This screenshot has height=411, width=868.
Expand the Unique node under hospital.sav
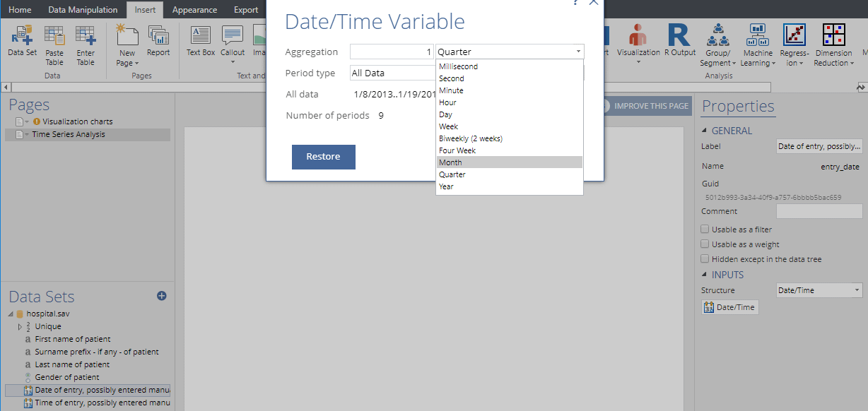coord(21,326)
